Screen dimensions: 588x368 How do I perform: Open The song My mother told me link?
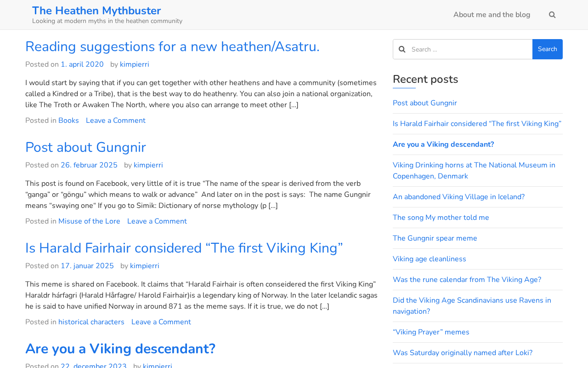click(441, 218)
